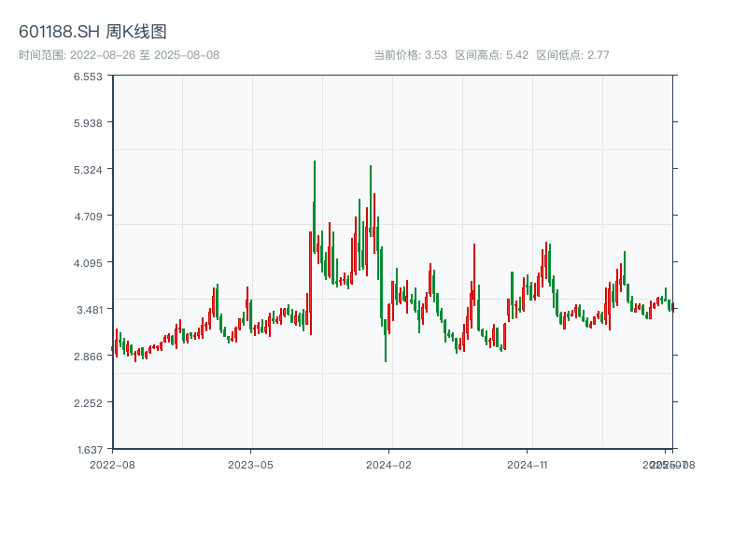Click the 区间低点 2.77 label

click(572, 55)
